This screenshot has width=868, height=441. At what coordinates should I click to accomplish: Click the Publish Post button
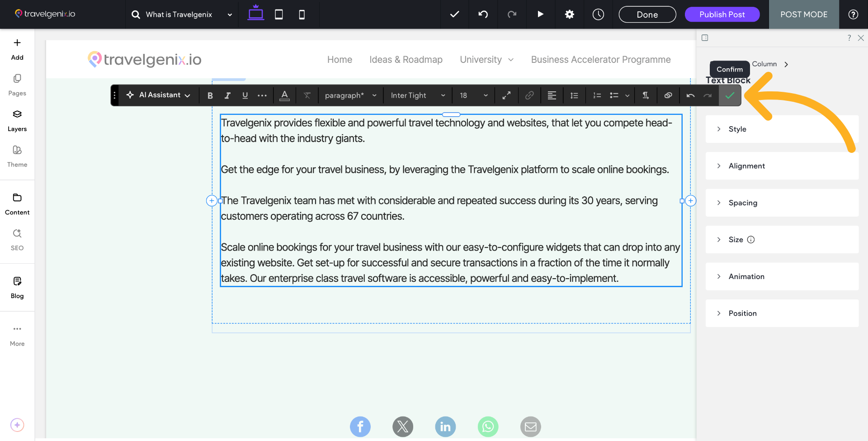pos(722,14)
